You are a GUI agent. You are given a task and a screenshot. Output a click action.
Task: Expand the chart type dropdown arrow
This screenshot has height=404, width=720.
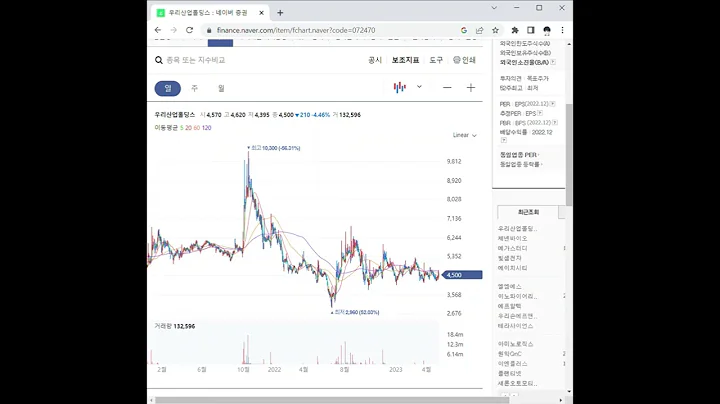click(419, 87)
